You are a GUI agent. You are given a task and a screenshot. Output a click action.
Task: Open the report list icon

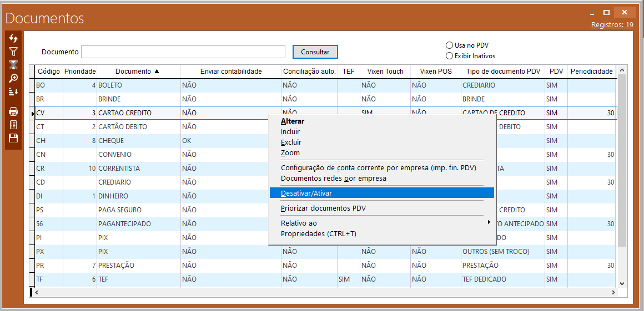[x=13, y=125]
